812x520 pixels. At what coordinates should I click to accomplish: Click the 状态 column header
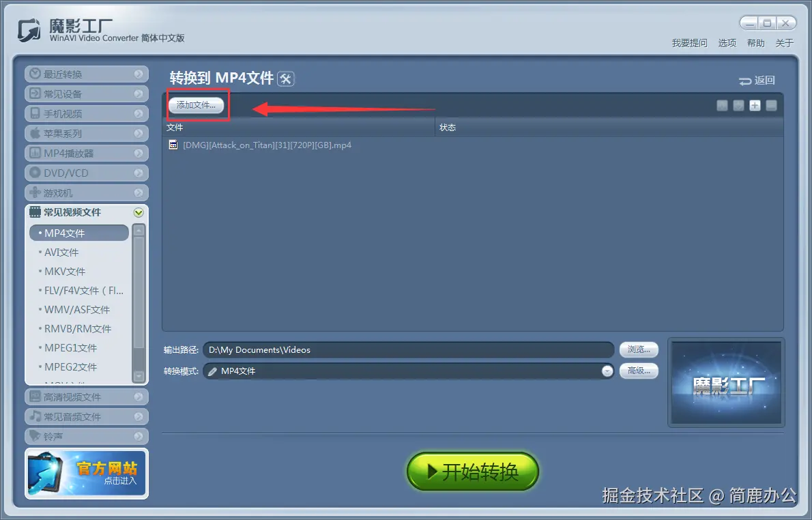click(x=609, y=128)
